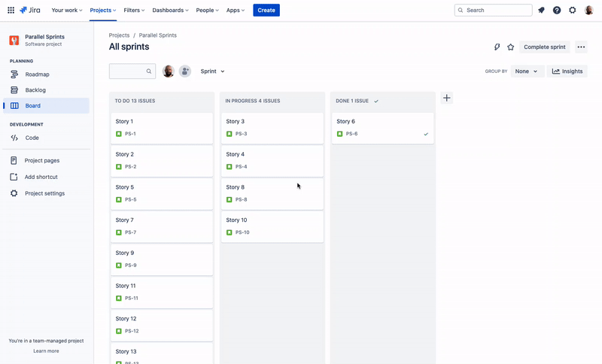This screenshot has height=364, width=602.
Task: Star this board with the star icon
Action: 510,47
